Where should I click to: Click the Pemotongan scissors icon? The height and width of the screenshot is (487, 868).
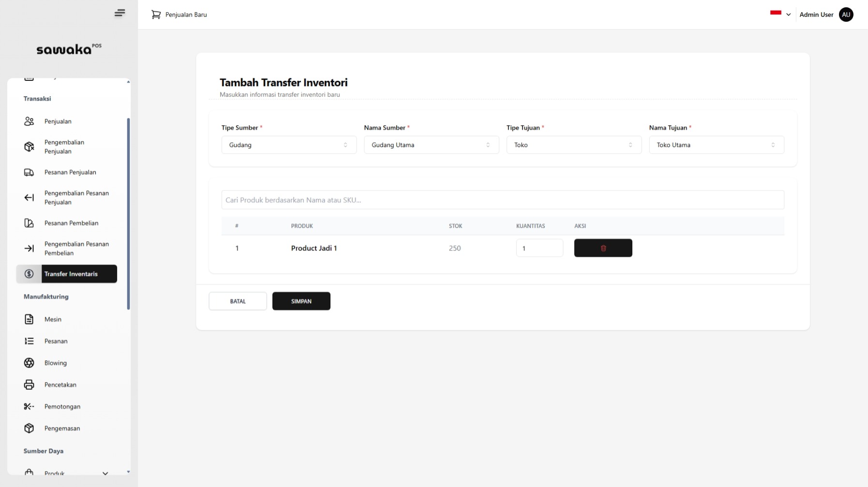click(29, 406)
